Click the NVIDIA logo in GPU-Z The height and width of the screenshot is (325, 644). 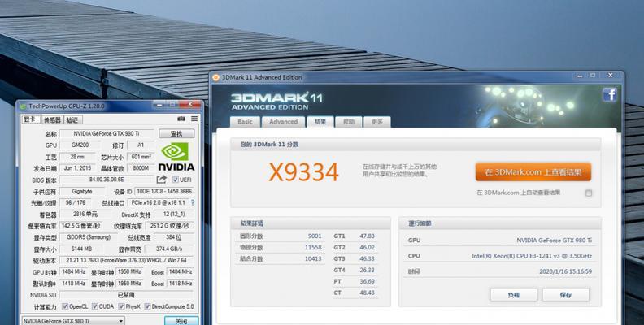pos(176,156)
